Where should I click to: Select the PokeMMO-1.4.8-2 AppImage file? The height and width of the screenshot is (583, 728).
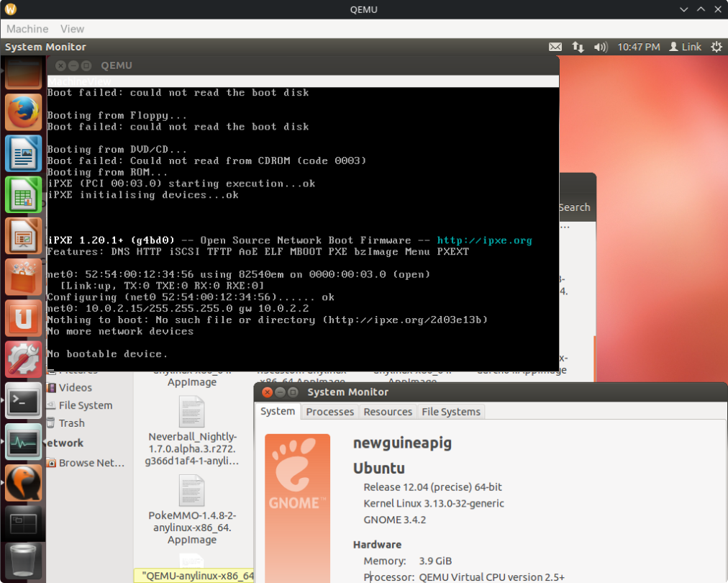[x=192, y=510]
